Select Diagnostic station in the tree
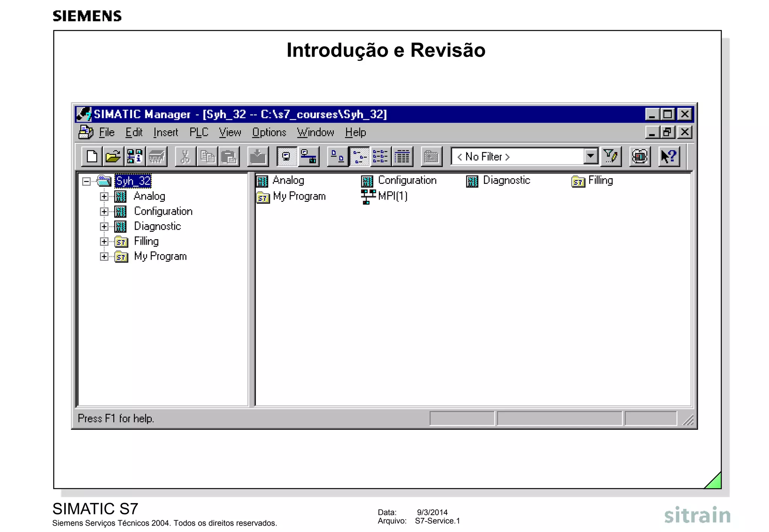This screenshot has height=532, width=769. point(157,226)
